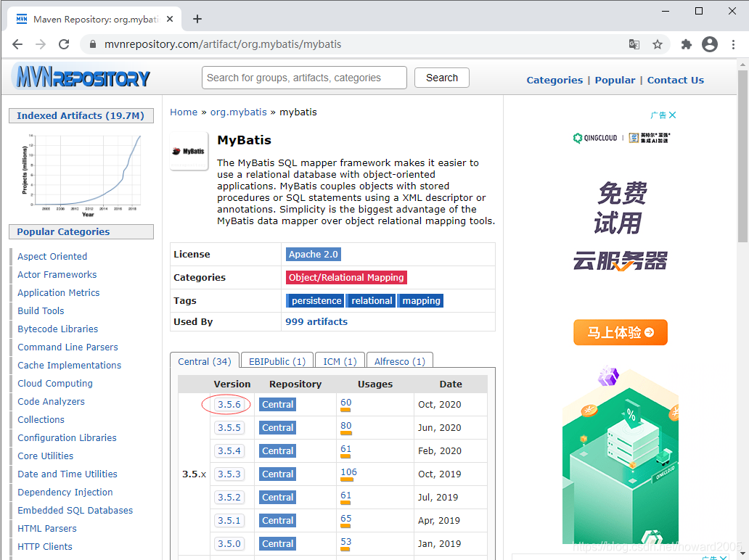
Task: Click the indexed artifacts growth chart
Action: pos(81,175)
